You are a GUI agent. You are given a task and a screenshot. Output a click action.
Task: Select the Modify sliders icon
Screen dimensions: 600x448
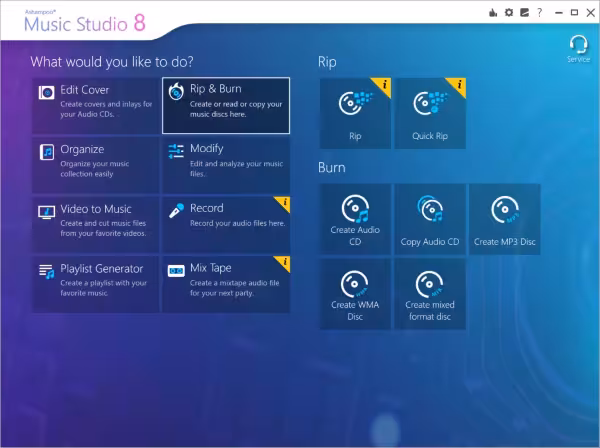point(176,151)
